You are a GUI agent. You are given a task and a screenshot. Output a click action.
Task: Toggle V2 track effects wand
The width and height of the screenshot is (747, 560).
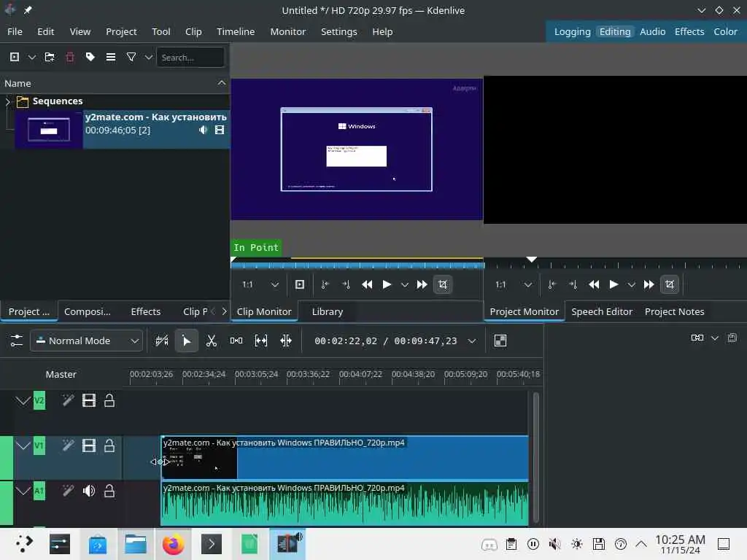pos(68,400)
